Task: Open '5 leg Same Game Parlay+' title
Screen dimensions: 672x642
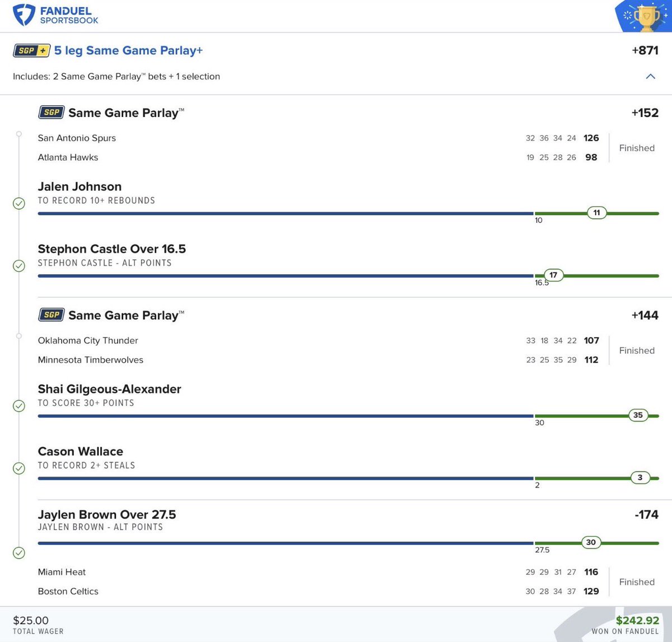Action: (128, 50)
